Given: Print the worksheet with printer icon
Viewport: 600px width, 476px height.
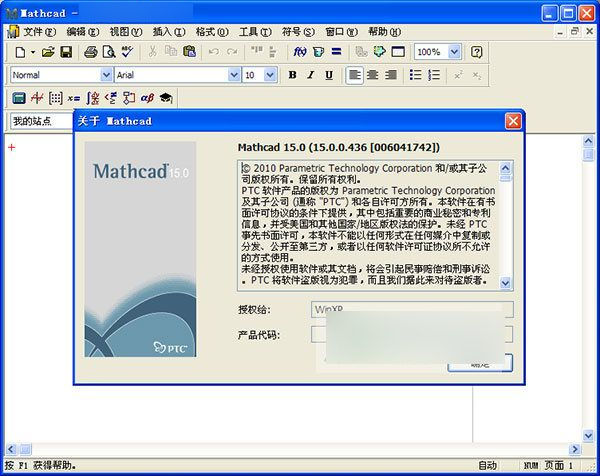Looking at the screenshot, I should click(x=91, y=52).
